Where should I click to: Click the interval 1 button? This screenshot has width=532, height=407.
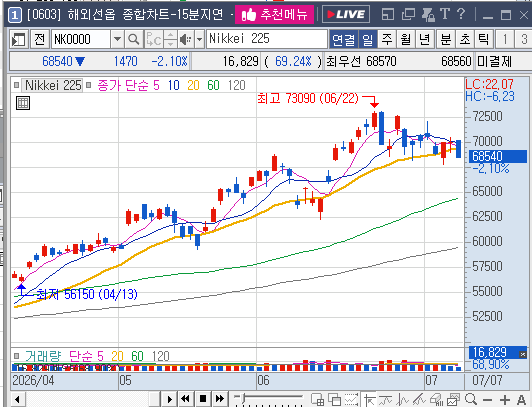coord(505,40)
